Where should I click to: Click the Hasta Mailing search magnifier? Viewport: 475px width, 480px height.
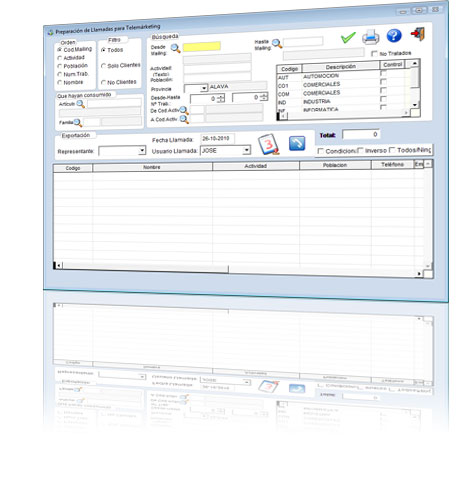[x=277, y=43]
